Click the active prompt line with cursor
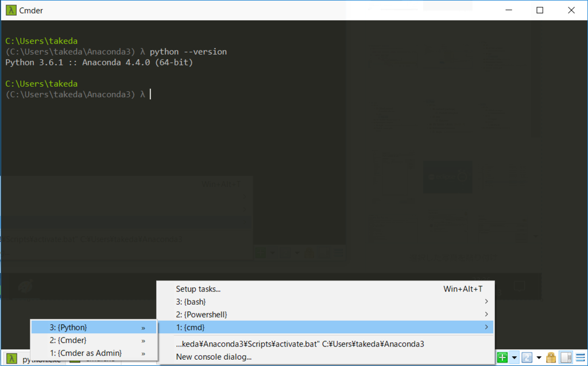This screenshot has height=366, width=588. coord(78,95)
